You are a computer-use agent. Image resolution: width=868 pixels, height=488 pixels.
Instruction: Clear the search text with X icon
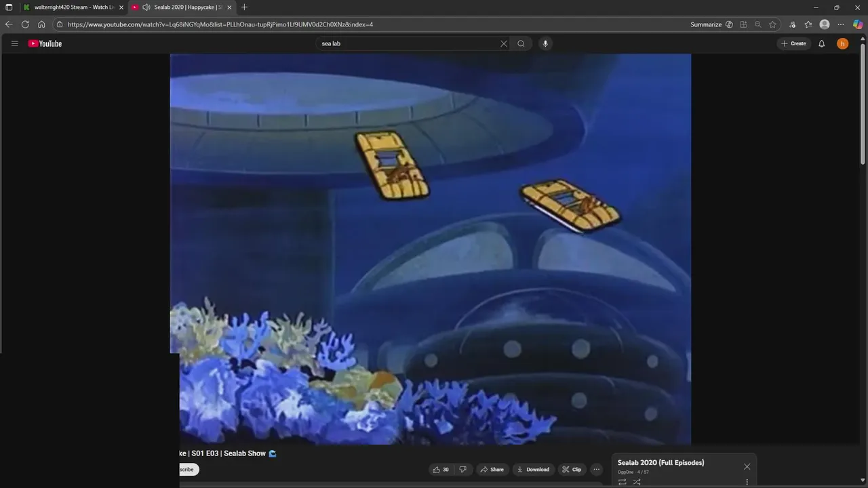tap(504, 43)
